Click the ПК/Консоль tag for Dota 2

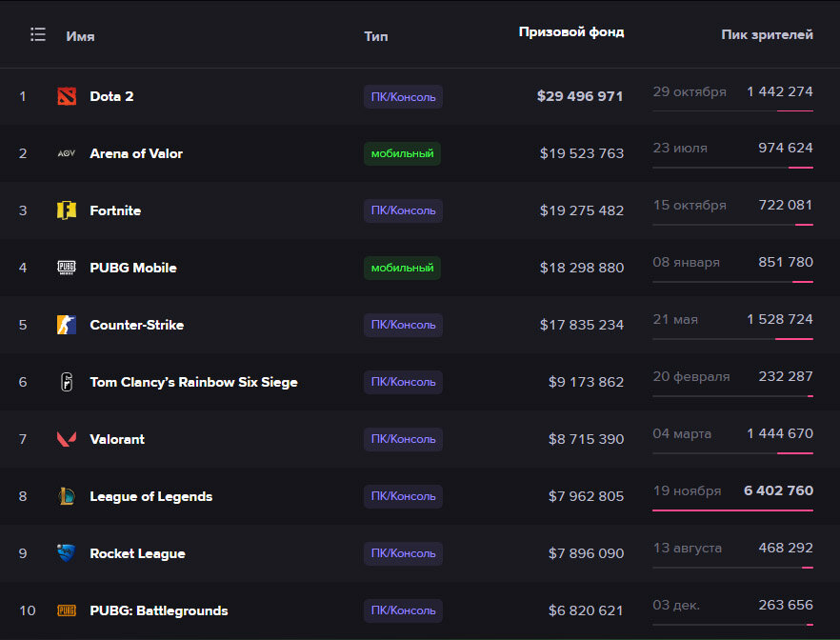[403, 96]
